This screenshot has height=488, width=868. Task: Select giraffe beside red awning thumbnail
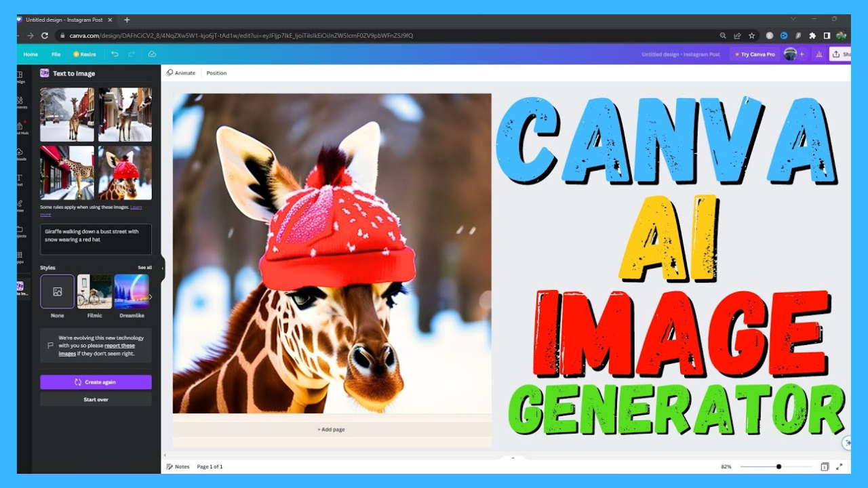click(x=67, y=173)
